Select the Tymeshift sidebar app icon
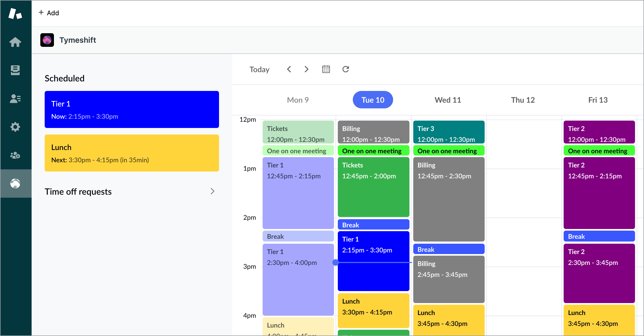This screenshot has height=336, width=644. coord(15,184)
